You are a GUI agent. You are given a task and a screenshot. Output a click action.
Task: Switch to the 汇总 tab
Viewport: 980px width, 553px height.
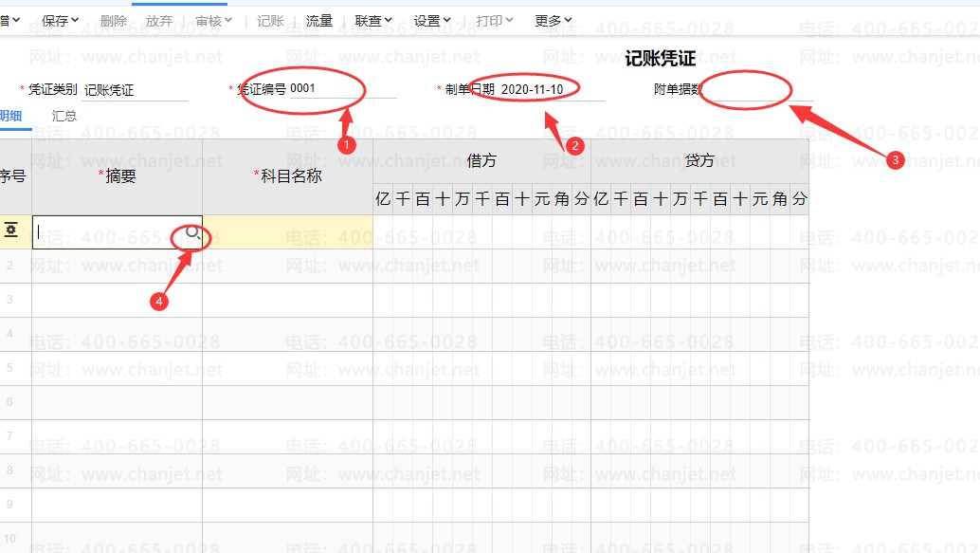(64, 116)
